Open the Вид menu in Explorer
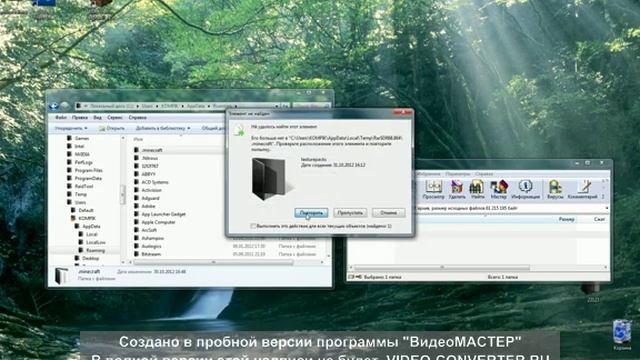 click(97, 118)
